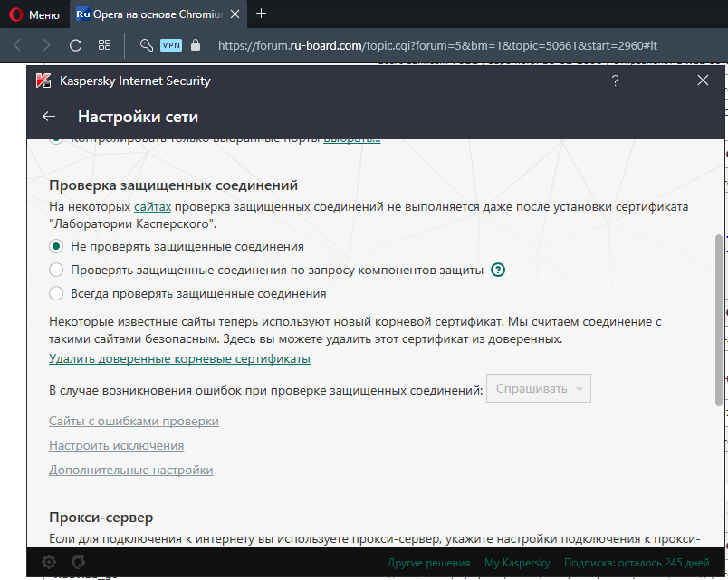728x580 pixels.
Task: Click Настроить исключения link
Action: pyautogui.click(x=117, y=445)
